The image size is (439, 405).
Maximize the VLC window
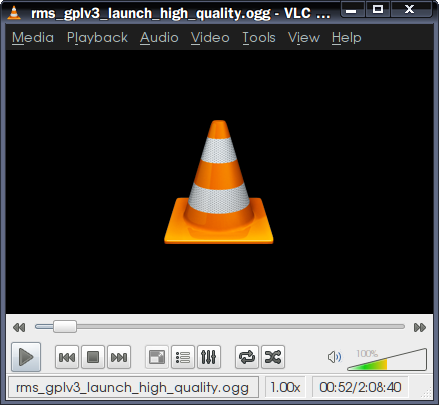tap(378, 9)
